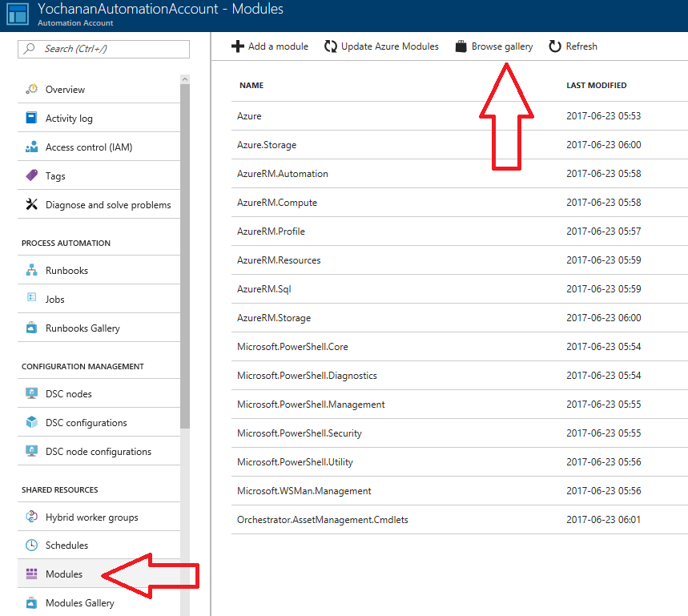The image size is (688, 616).
Task: Click the Modules grid icon
Action: tap(31, 574)
